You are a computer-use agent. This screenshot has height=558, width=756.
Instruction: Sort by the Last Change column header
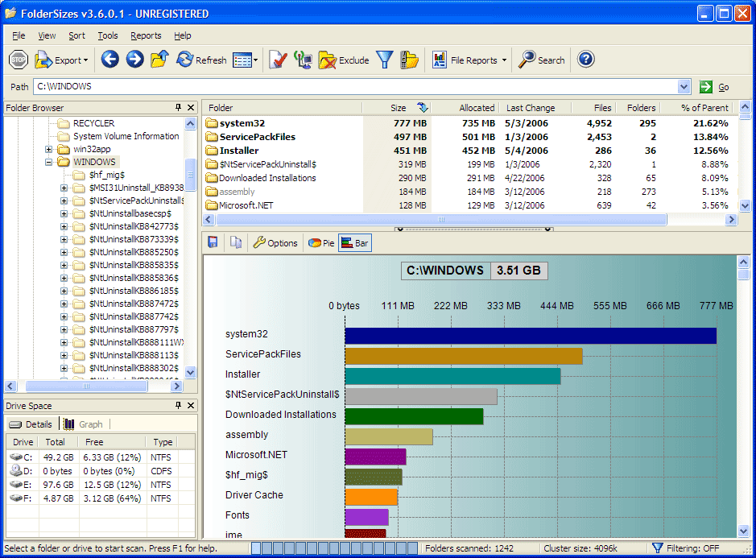point(535,108)
